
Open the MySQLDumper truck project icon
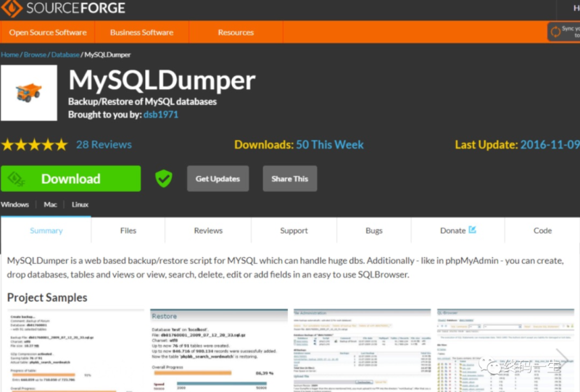29,93
